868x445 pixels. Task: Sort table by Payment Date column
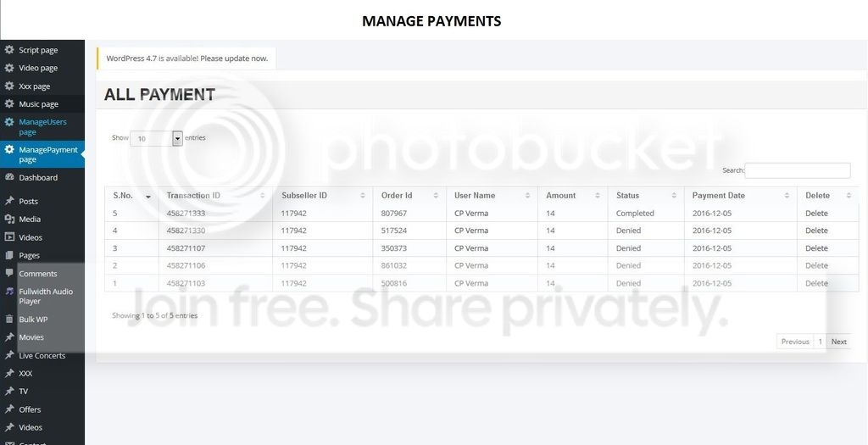tap(741, 196)
